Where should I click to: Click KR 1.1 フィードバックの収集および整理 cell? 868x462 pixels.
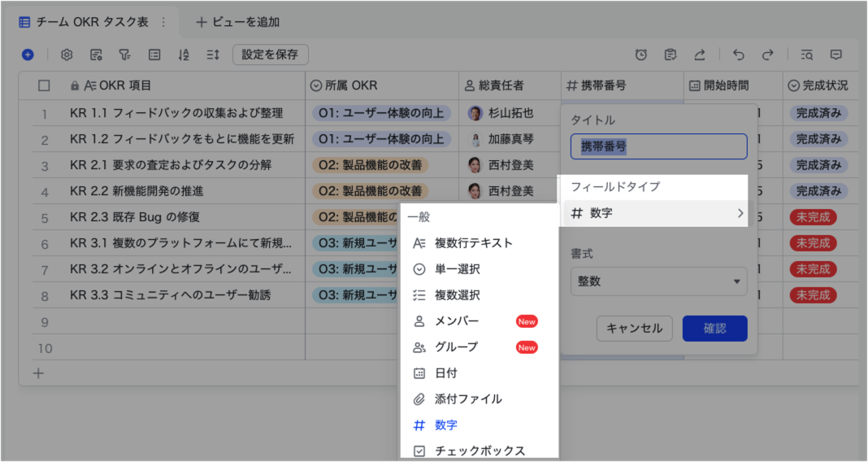176,113
